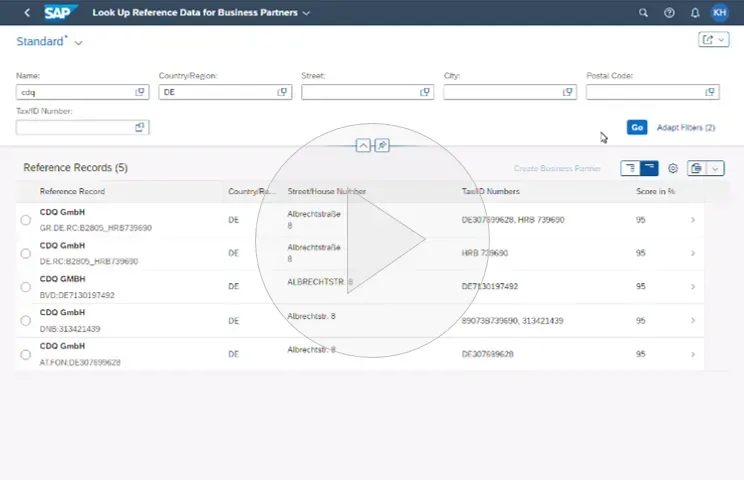The width and height of the screenshot is (744, 480).
Task: Open value help for City field
Action: coord(567,92)
